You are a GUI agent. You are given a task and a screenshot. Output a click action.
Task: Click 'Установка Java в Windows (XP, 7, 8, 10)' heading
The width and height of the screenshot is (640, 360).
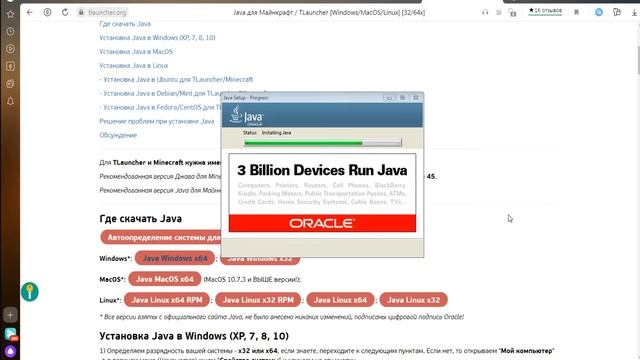[194, 336]
